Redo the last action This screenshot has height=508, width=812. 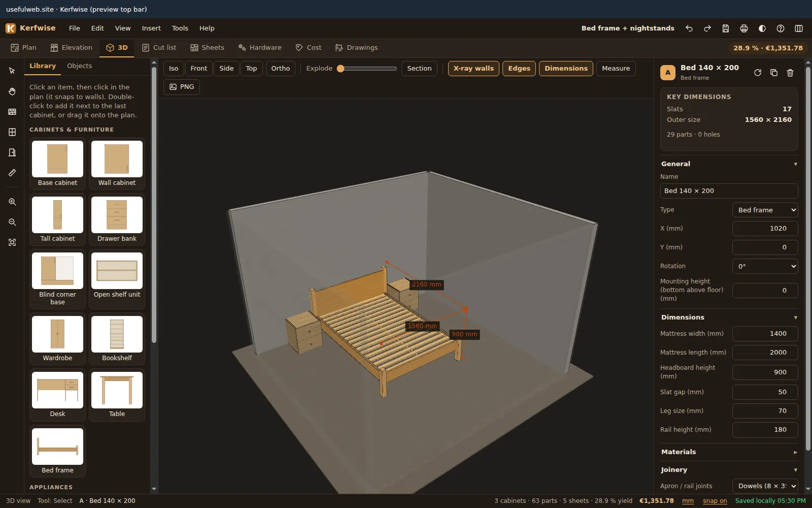pyautogui.click(x=707, y=28)
